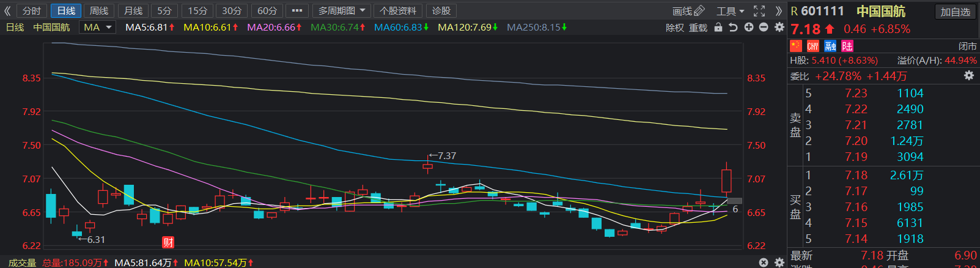Open chart settings gear in the MA bar
Viewport: 980px width, 268px height.
pyautogui.click(x=779, y=28)
